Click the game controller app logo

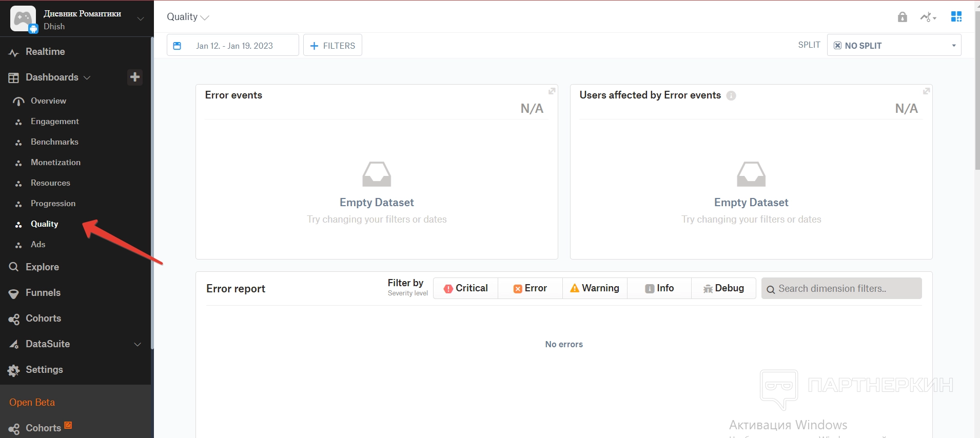[23, 18]
